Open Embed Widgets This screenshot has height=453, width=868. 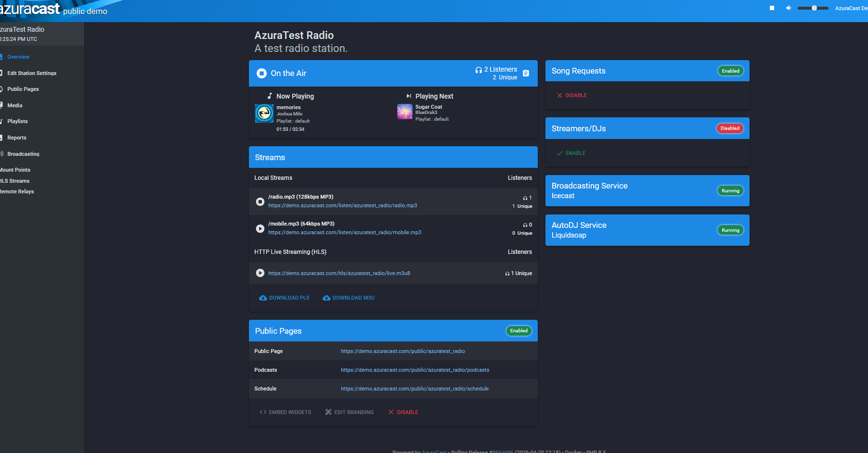[x=285, y=412]
